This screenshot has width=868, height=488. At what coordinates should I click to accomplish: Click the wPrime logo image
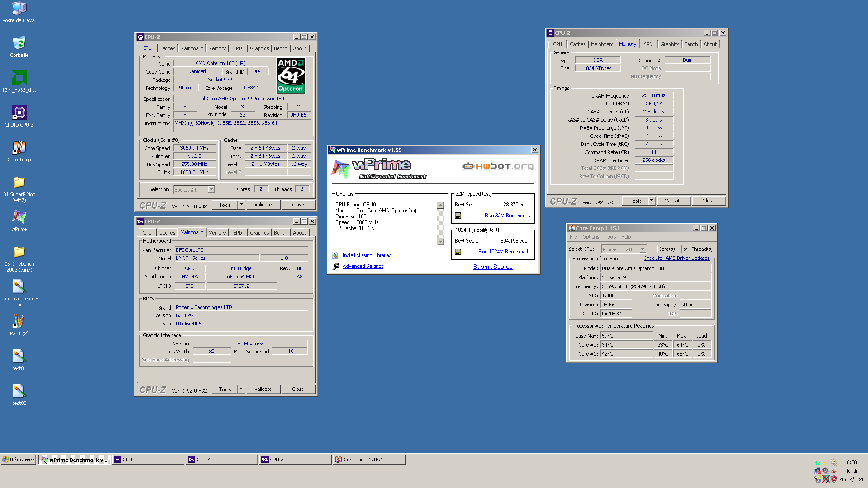point(379,169)
